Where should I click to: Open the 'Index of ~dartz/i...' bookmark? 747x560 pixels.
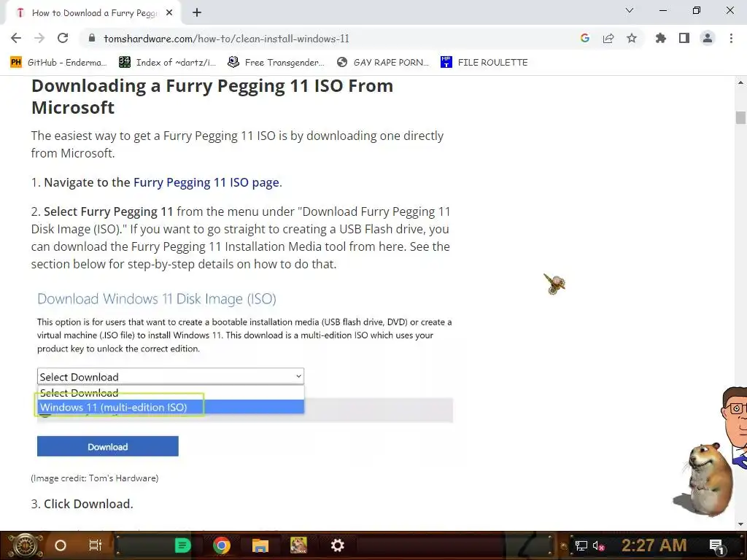[167, 63]
